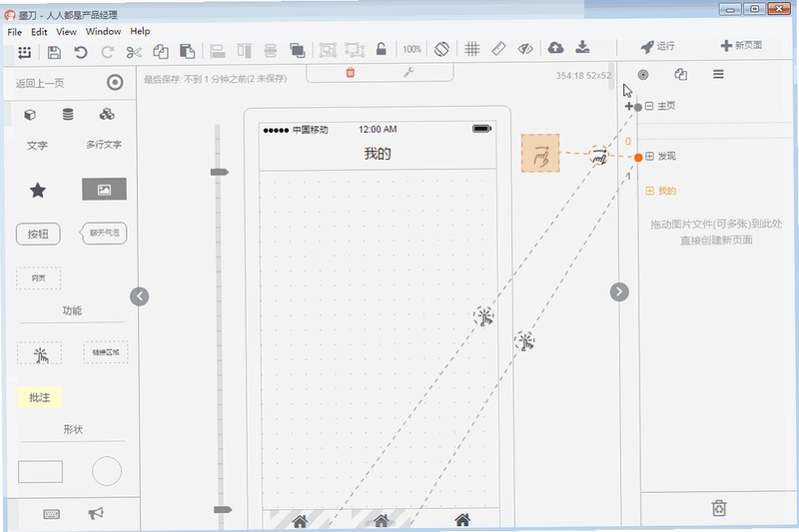The height and width of the screenshot is (532, 799).
Task: Expand the 发现 page tree node
Action: click(650, 157)
